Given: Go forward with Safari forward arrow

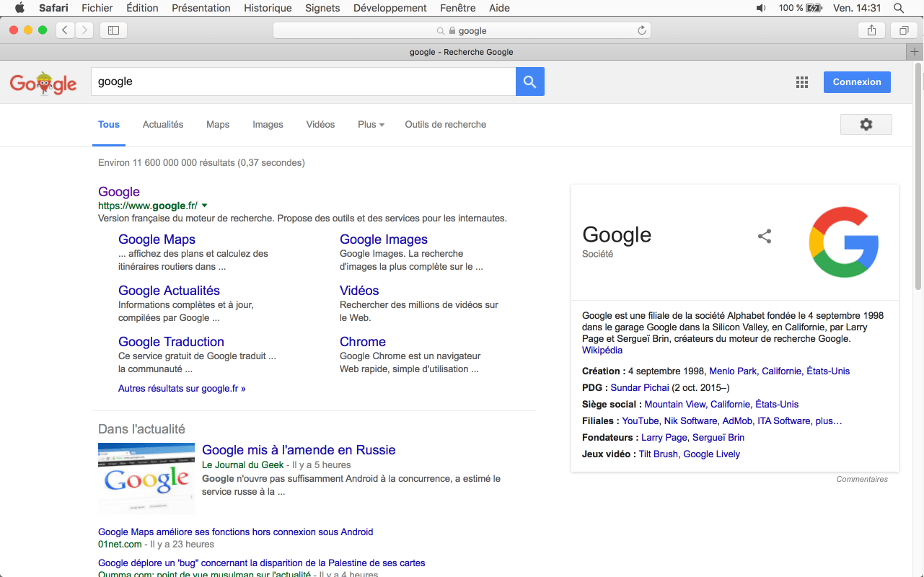Looking at the screenshot, I should click(x=85, y=30).
